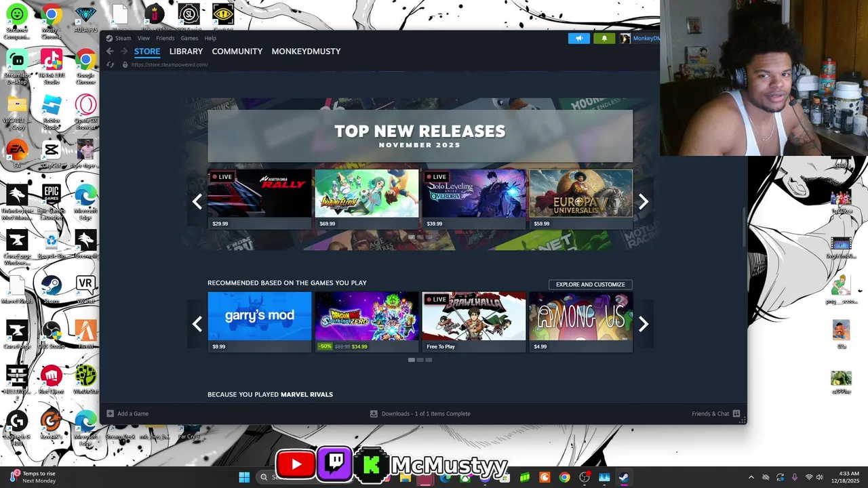Viewport: 868px width, 488px height.
Task: Expand the system tray hidden icons chevron
Action: (x=751, y=477)
